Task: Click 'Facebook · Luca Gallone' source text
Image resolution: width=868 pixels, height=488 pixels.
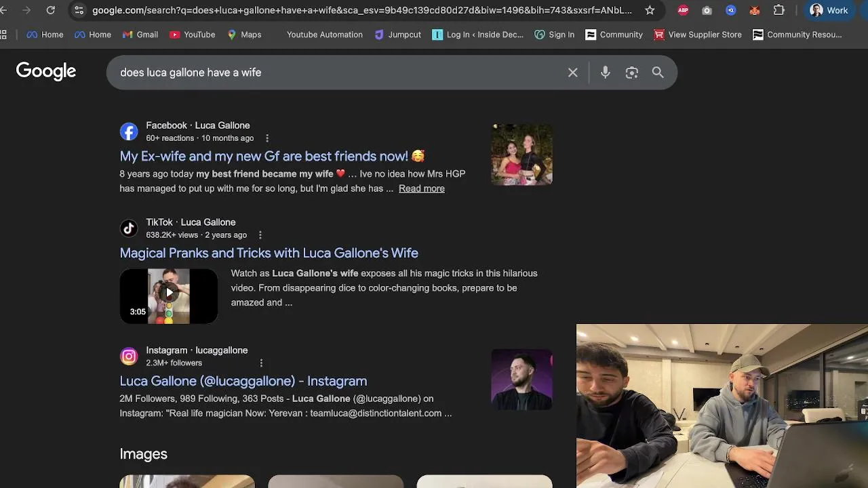Action: coord(198,125)
